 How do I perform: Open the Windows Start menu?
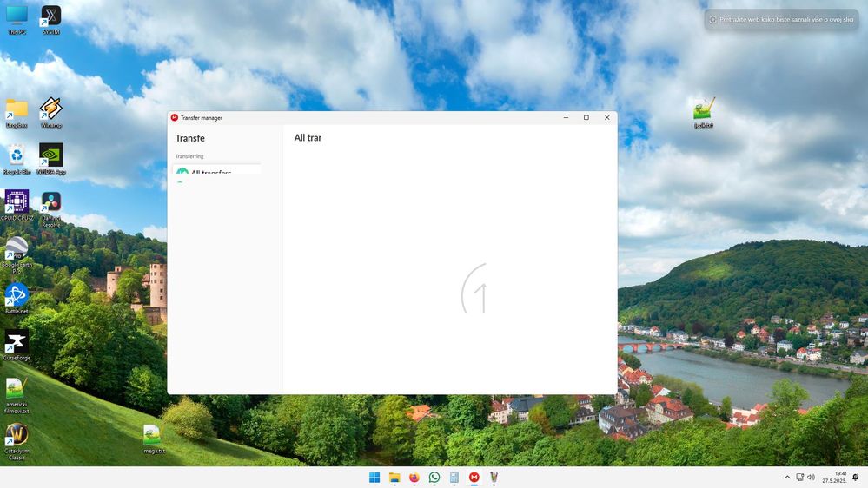(374, 478)
